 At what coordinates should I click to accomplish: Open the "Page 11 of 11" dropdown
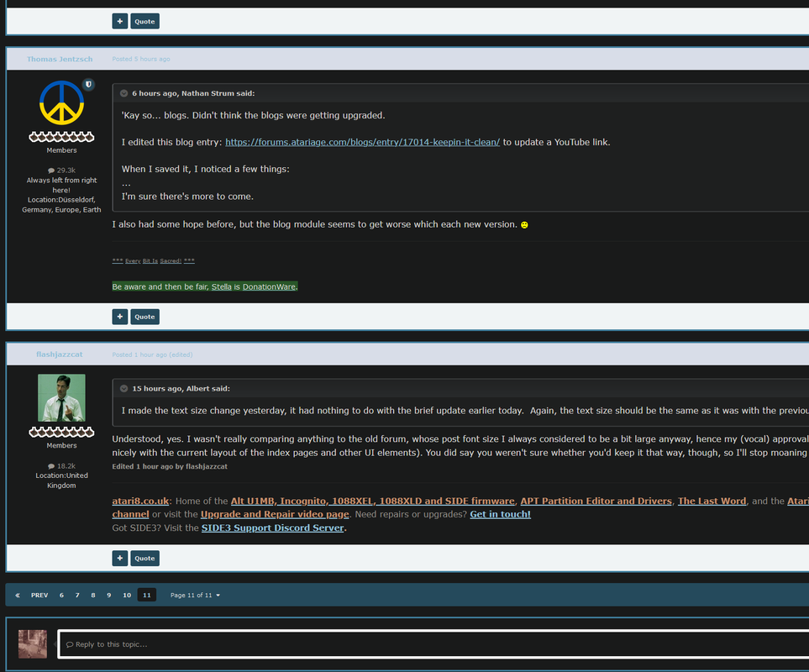(195, 596)
